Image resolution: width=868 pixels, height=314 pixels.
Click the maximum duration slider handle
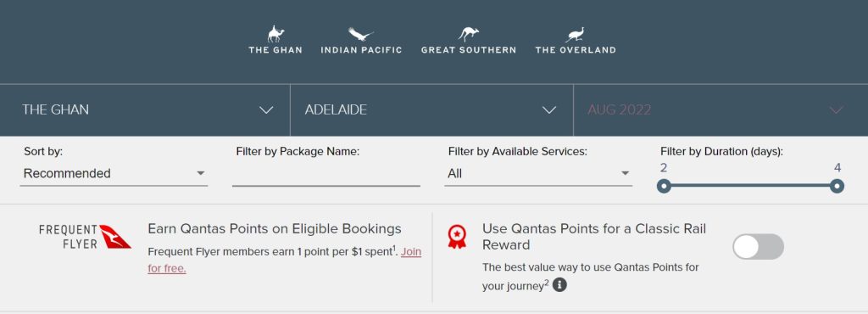(837, 186)
